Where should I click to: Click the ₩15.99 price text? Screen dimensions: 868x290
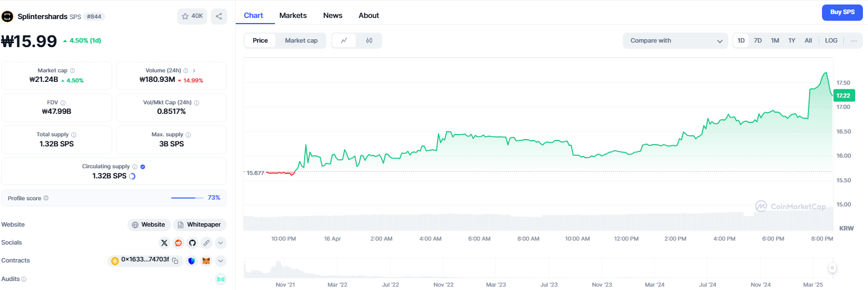pyautogui.click(x=29, y=41)
